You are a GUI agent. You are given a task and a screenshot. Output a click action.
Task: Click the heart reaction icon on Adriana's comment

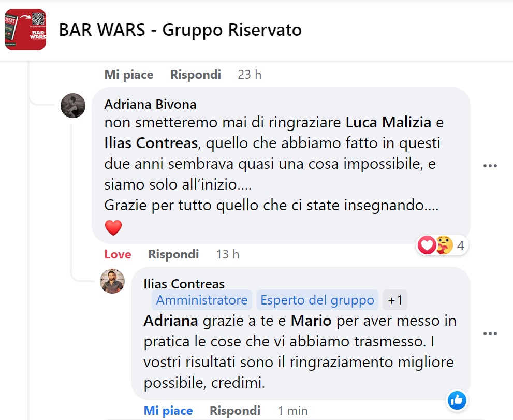427,245
